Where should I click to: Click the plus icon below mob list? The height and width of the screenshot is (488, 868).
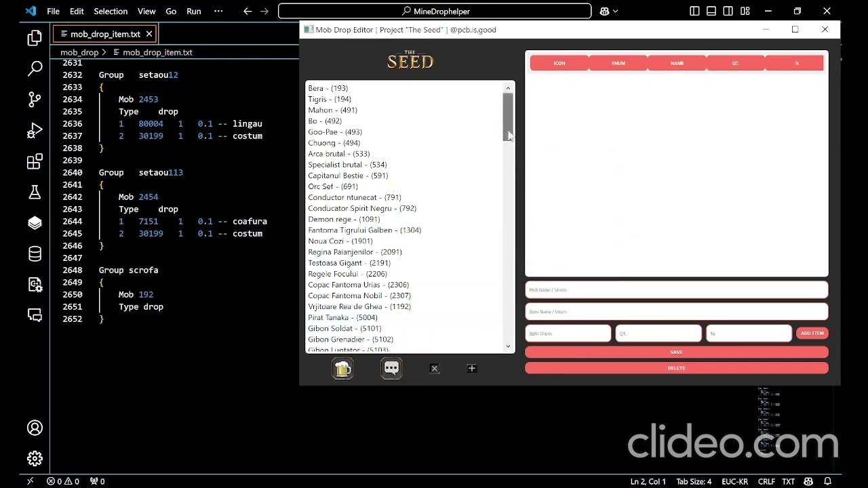[472, 369]
